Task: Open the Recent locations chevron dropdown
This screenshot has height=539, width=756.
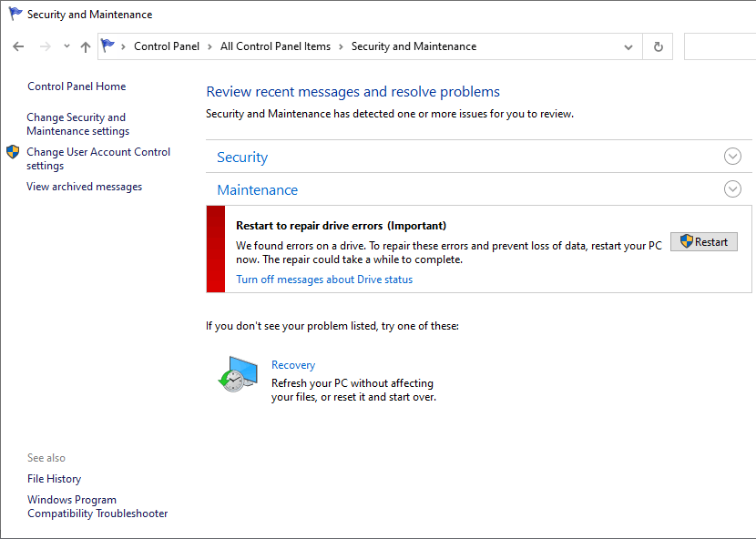Action: tap(66, 46)
